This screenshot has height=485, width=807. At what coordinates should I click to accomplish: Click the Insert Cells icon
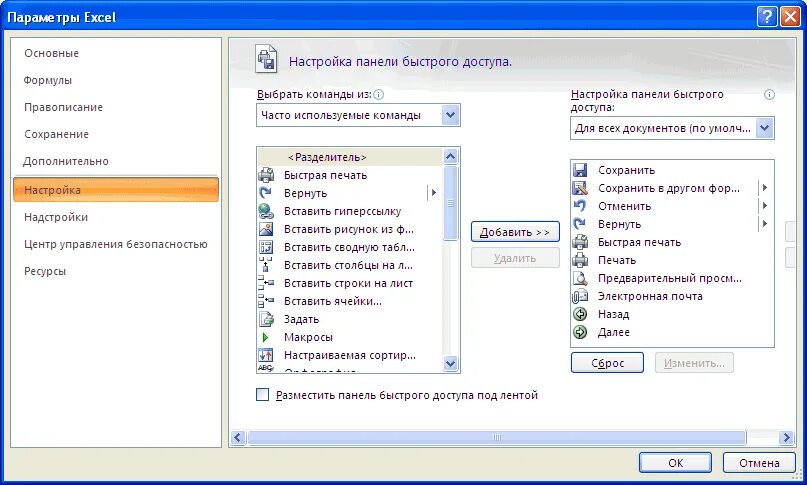[x=266, y=301]
